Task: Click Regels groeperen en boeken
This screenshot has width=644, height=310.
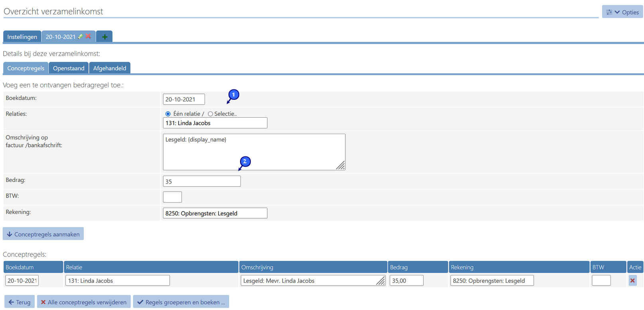Action: click(181, 302)
